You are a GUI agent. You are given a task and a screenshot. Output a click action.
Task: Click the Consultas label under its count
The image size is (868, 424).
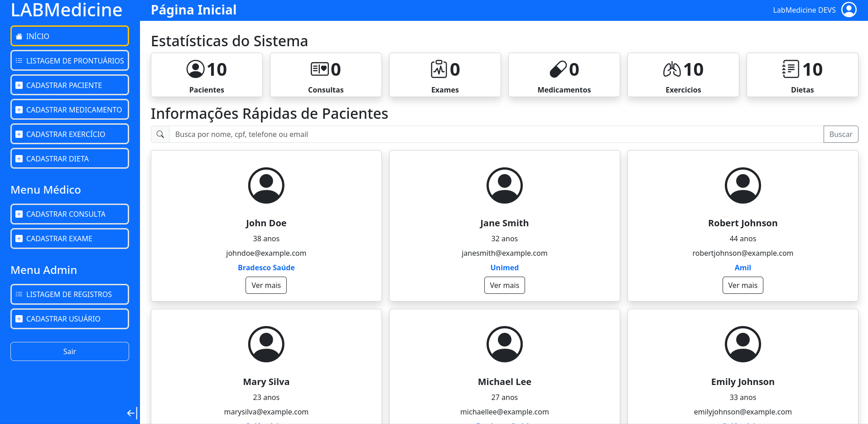click(326, 90)
